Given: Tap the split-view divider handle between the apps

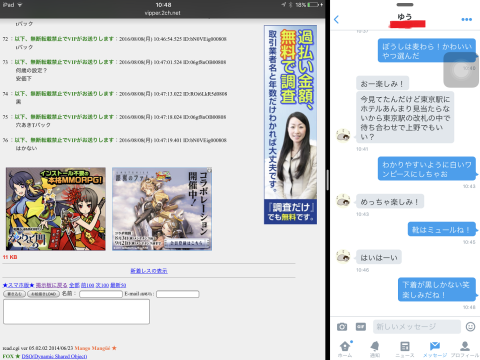Looking at the screenshot, I should 328,180.
